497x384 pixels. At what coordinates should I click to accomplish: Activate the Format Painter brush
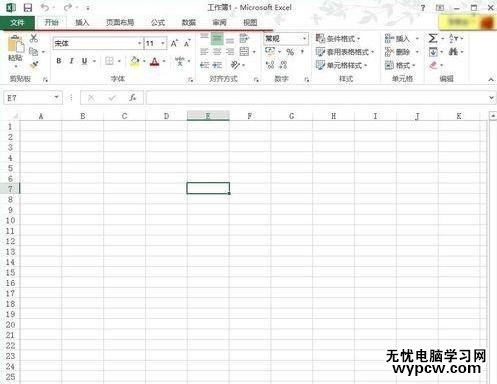[34, 65]
